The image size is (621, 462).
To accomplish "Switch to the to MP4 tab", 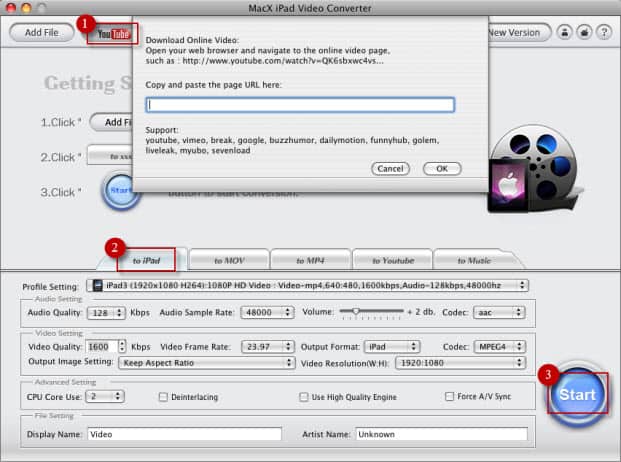I will pos(310,260).
